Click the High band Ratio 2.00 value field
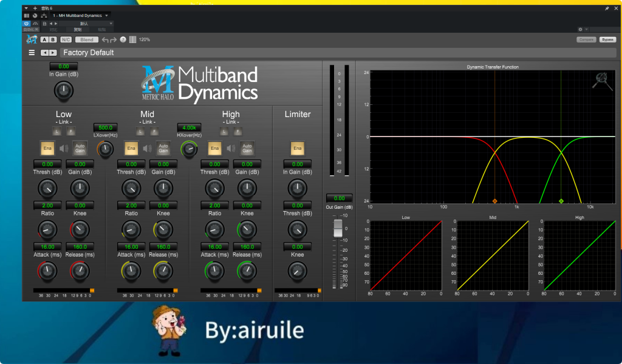This screenshot has width=622, height=364. tap(214, 206)
